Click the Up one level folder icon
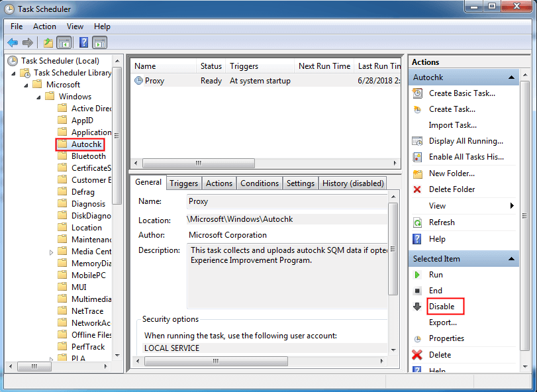Image resolution: width=537 pixels, height=392 pixels. coord(48,43)
